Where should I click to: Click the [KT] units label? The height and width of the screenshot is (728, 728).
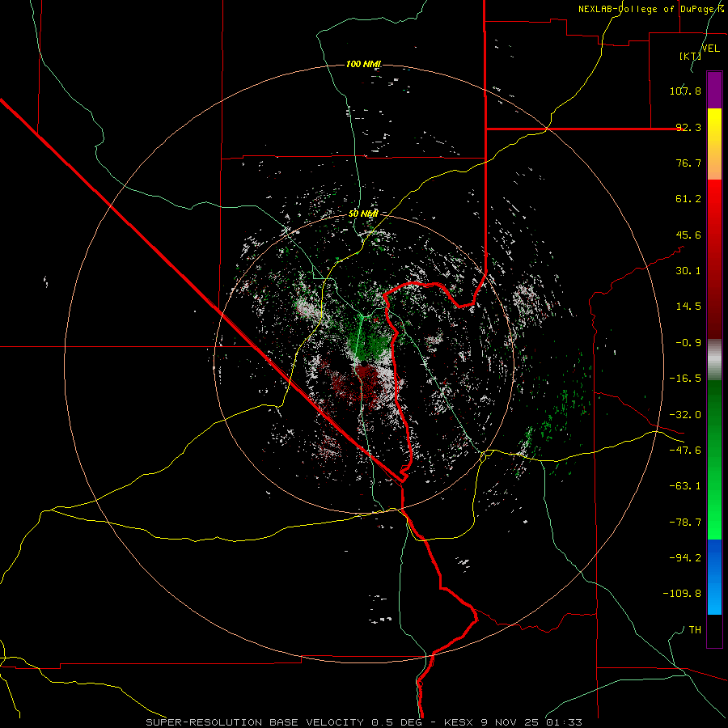coord(691,56)
